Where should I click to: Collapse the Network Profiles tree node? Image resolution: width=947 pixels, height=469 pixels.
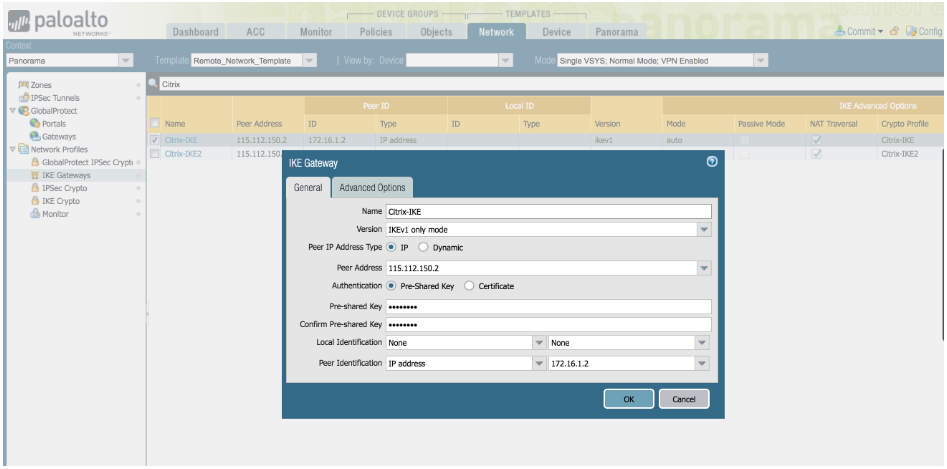[x=13, y=149]
